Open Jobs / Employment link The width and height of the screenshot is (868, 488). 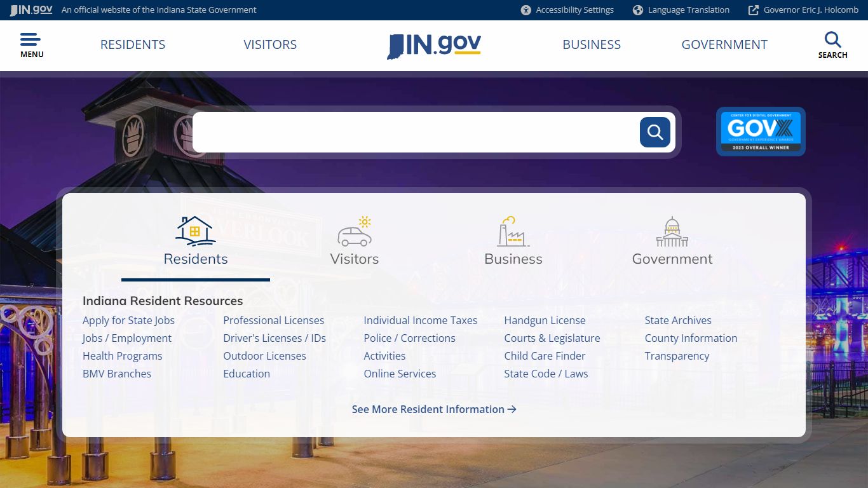pyautogui.click(x=127, y=338)
